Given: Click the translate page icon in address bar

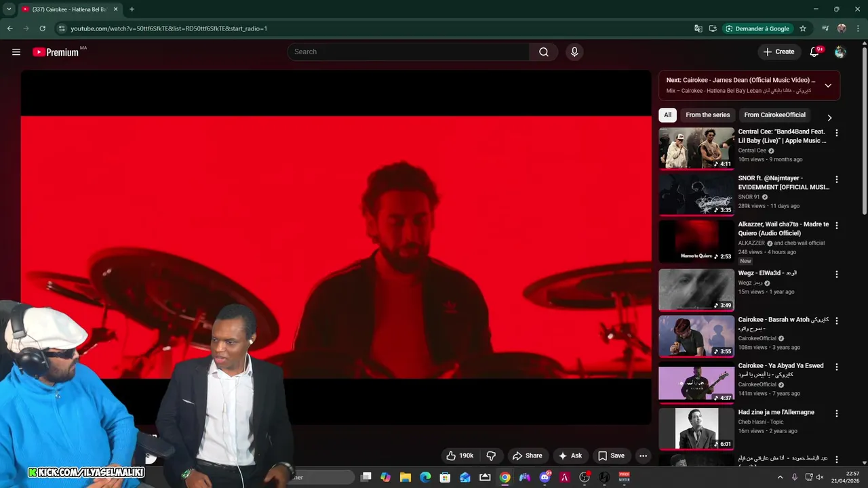Looking at the screenshot, I should pyautogui.click(x=698, y=28).
